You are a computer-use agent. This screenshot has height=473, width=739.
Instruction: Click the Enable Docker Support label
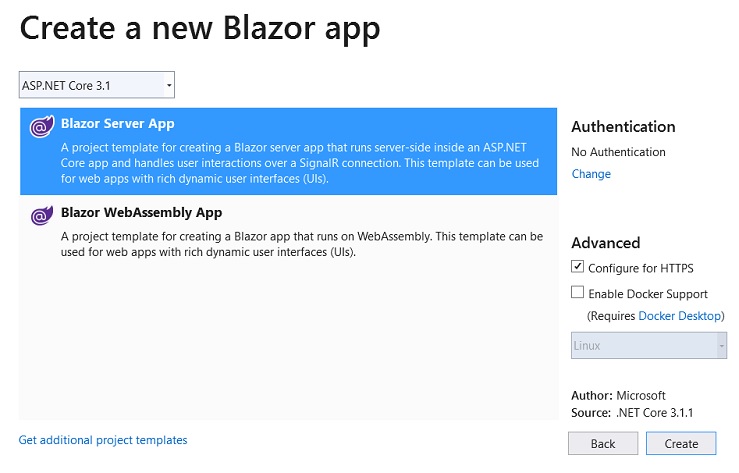tap(648, 294)
